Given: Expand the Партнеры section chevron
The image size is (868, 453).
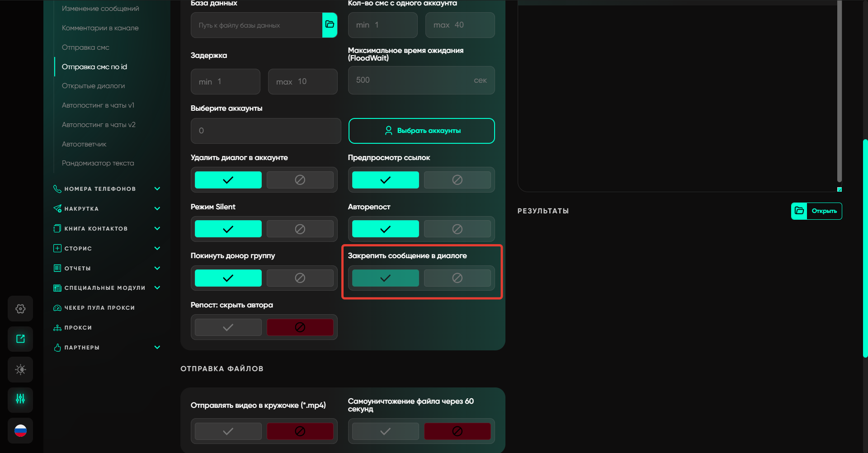Looking at the screenshot, I should pyautogui.click(x=157, y=348).
